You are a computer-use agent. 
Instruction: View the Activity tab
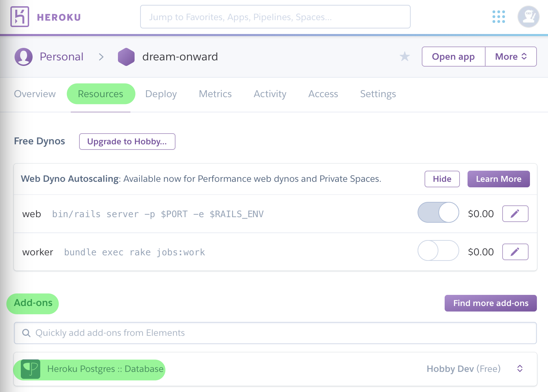(x=270, y=94)
